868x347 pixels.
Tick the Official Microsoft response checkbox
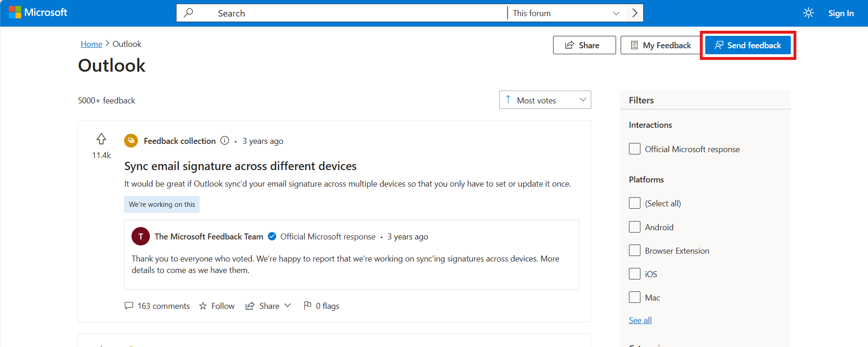click(x=634, y=149)
